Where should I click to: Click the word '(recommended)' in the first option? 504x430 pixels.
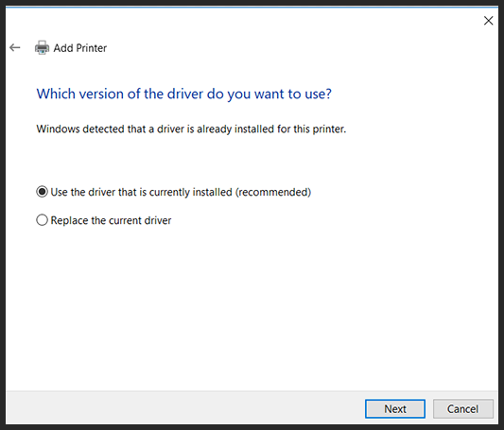click(x=273, y=192)
